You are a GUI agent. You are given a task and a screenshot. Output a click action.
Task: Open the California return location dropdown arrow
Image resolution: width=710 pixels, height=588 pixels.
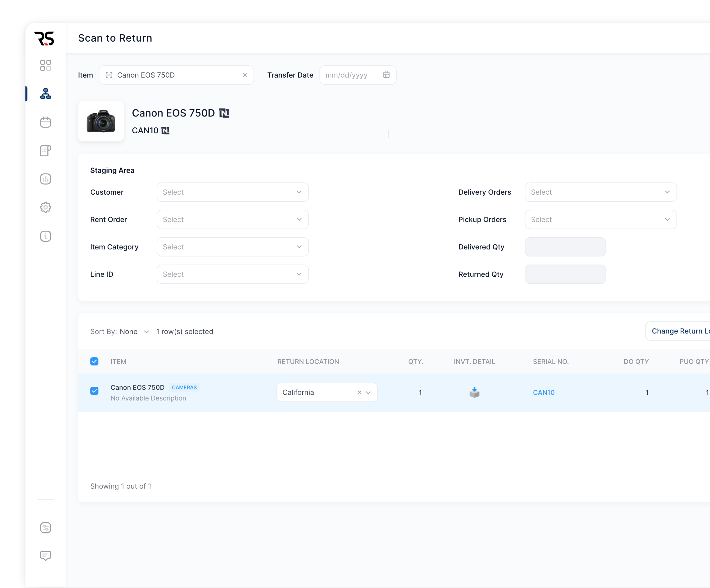(369, 392)
